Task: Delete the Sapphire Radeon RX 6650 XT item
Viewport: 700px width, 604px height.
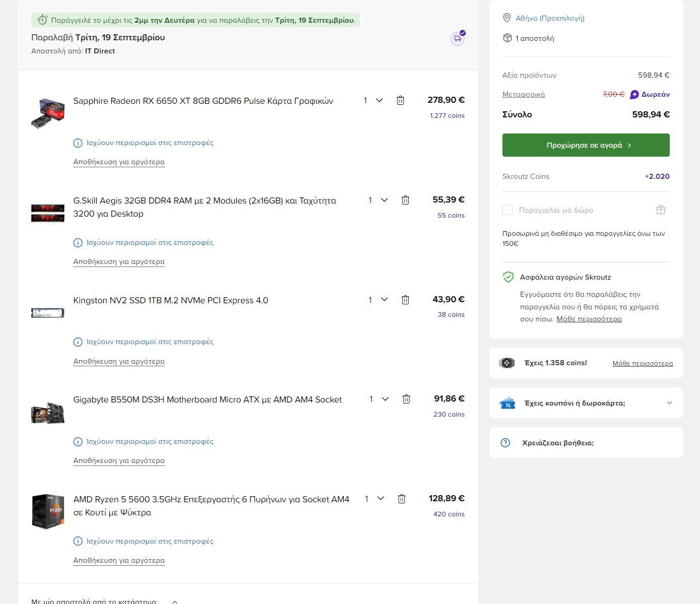Action: pos(400,100)
